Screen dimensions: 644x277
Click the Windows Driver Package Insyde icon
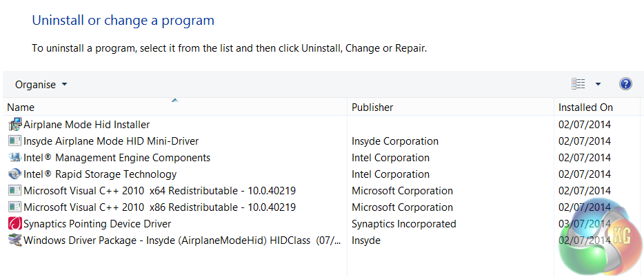pos(14,240)
